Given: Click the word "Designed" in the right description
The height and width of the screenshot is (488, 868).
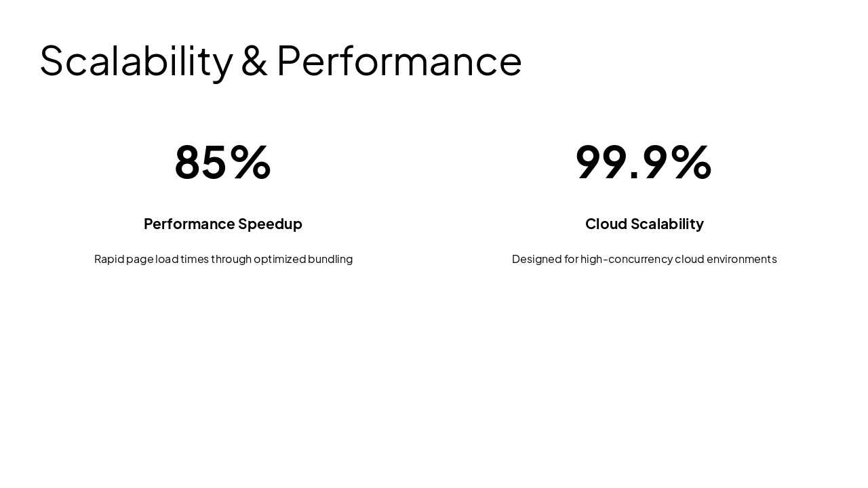Looking at the screenshot, I should pos(536,259).
